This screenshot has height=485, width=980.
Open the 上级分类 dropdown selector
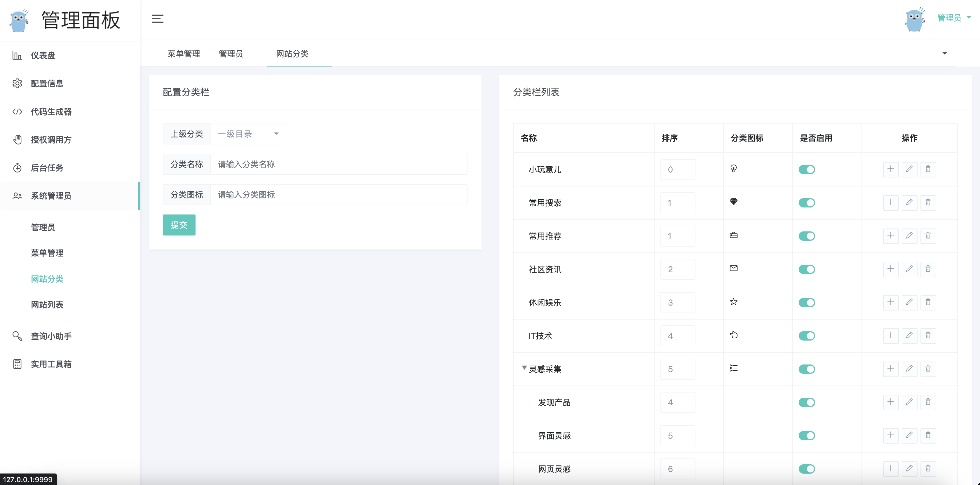(x=248, y=134)
